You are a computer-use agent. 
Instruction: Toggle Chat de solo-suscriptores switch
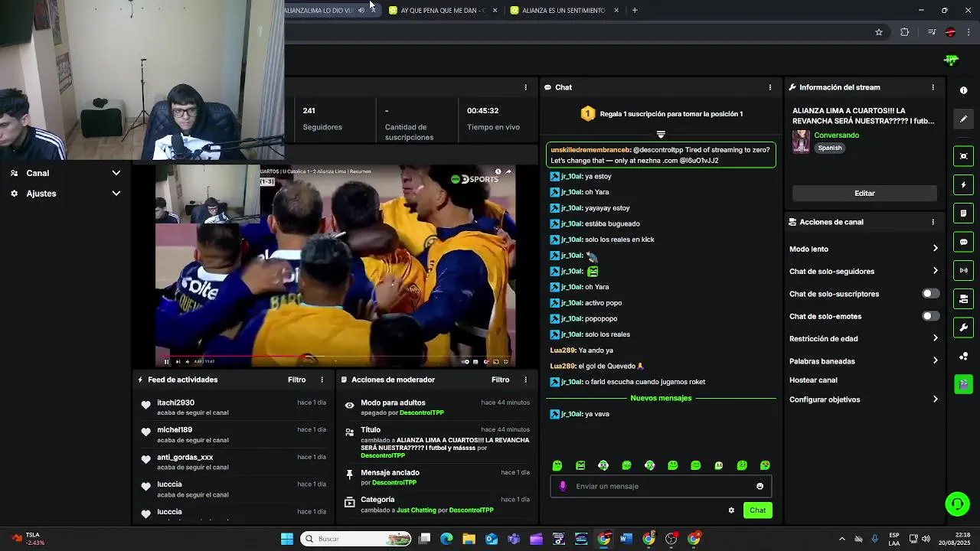point(930,294)
